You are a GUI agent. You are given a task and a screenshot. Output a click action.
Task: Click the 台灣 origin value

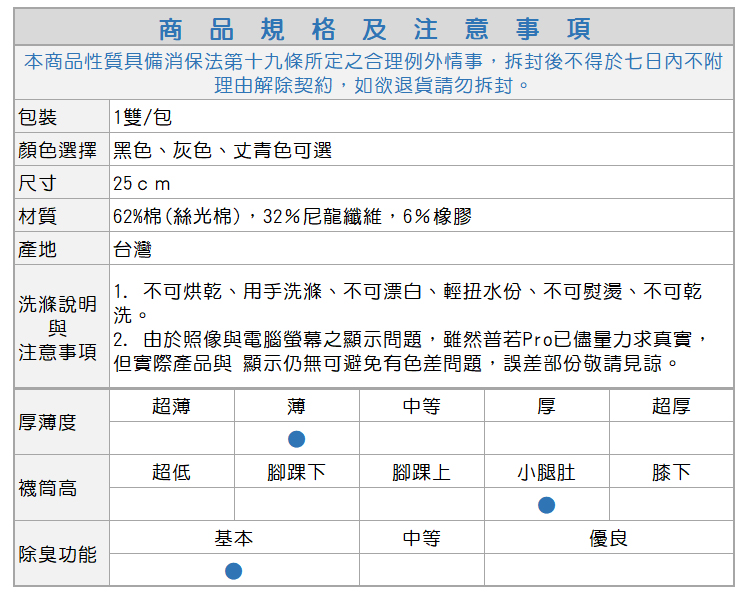[x=132, y=249]
